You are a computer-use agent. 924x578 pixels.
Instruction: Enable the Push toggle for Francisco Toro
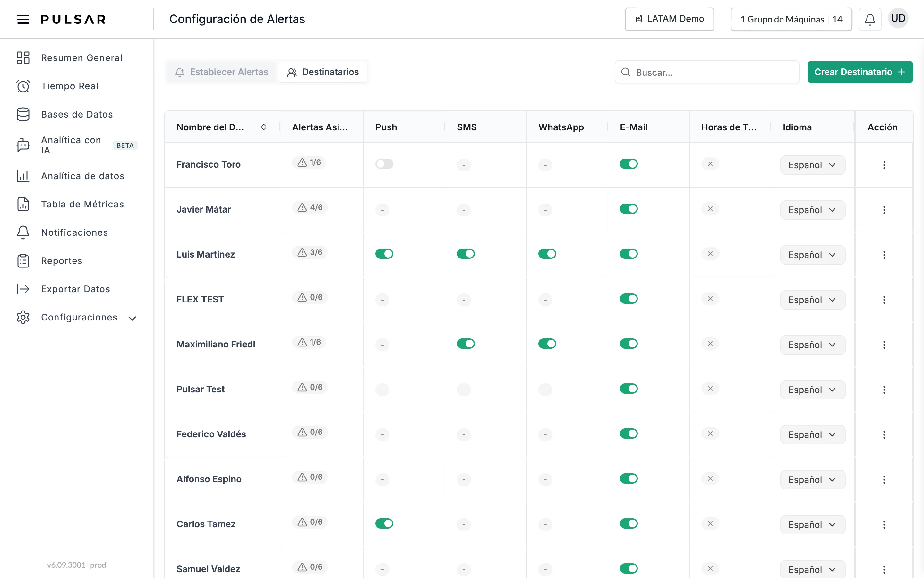384,164
